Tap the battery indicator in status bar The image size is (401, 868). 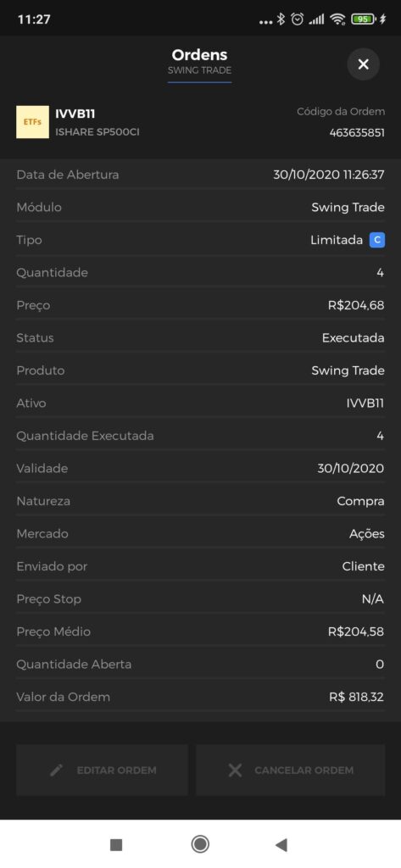pyautogui.click(x=363, y=19)
